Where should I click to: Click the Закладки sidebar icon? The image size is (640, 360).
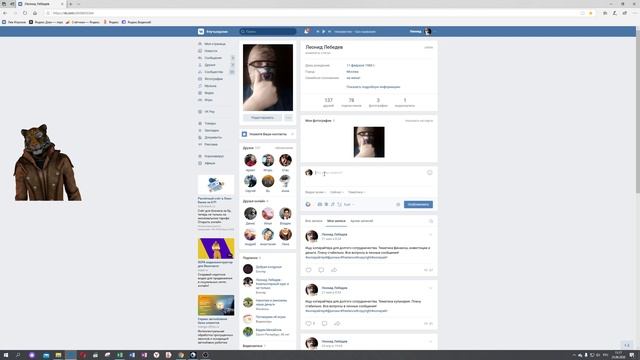200,131
